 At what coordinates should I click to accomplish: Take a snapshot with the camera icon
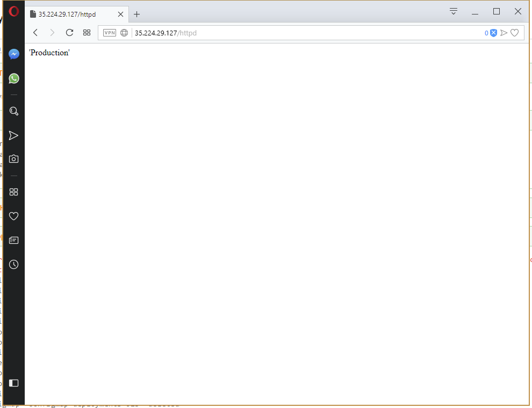(14, 159)
